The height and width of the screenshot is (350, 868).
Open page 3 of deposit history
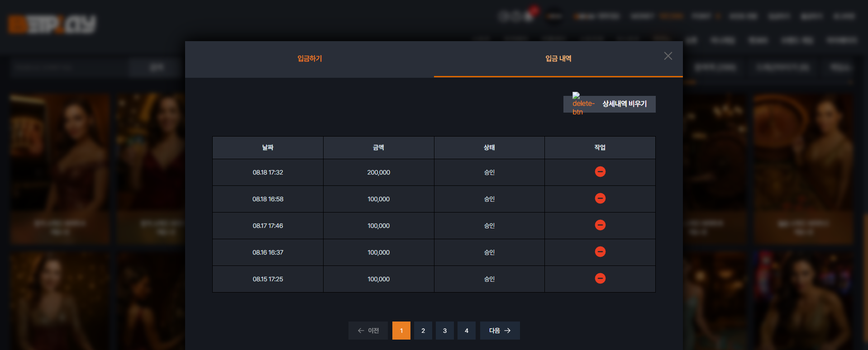point(445,331)
